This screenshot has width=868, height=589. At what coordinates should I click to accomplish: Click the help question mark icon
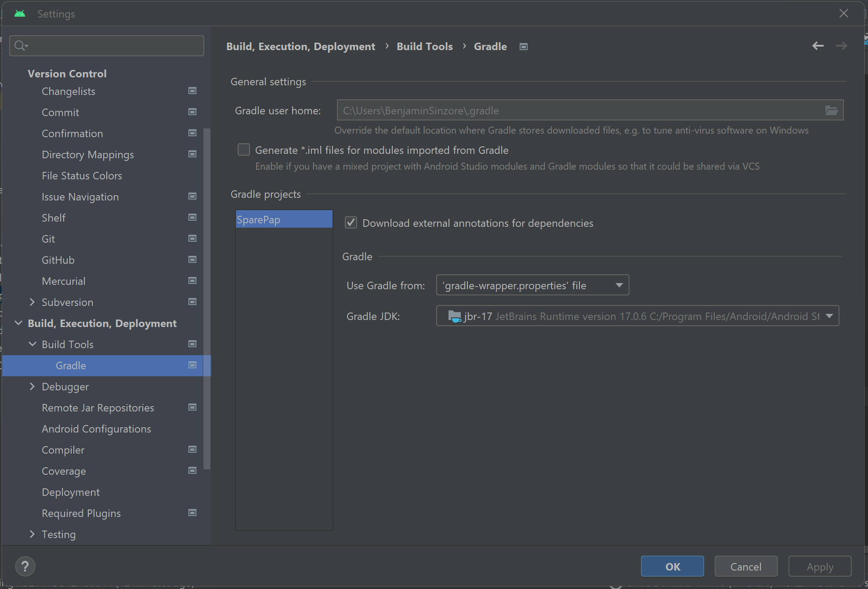coord(25,566)
